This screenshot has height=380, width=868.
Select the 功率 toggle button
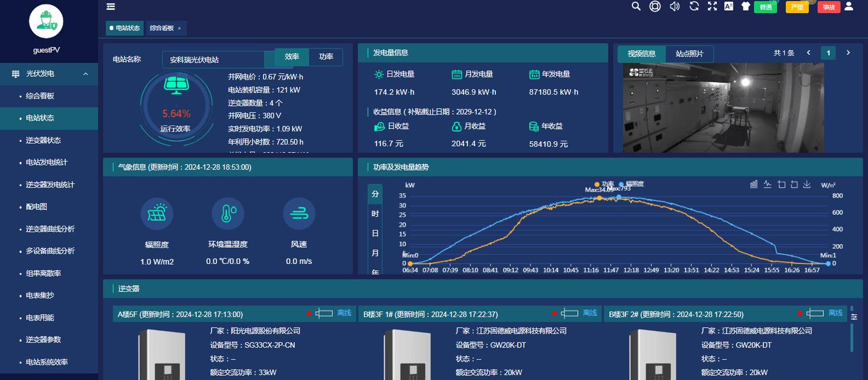coord(326,57)
